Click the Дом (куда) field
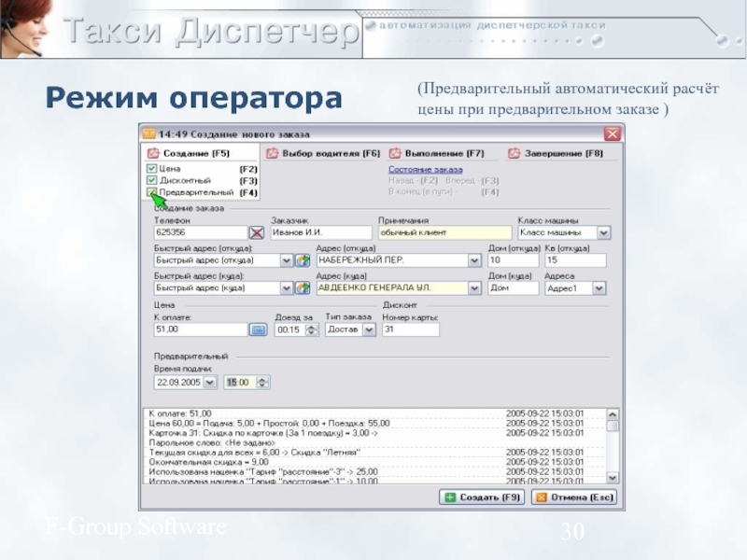Viewport: 747px width, 560px height. 514,287
